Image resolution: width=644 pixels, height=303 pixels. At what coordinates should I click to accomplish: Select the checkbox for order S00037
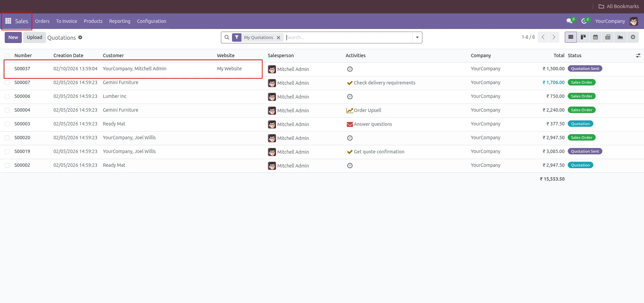point(7,69)
